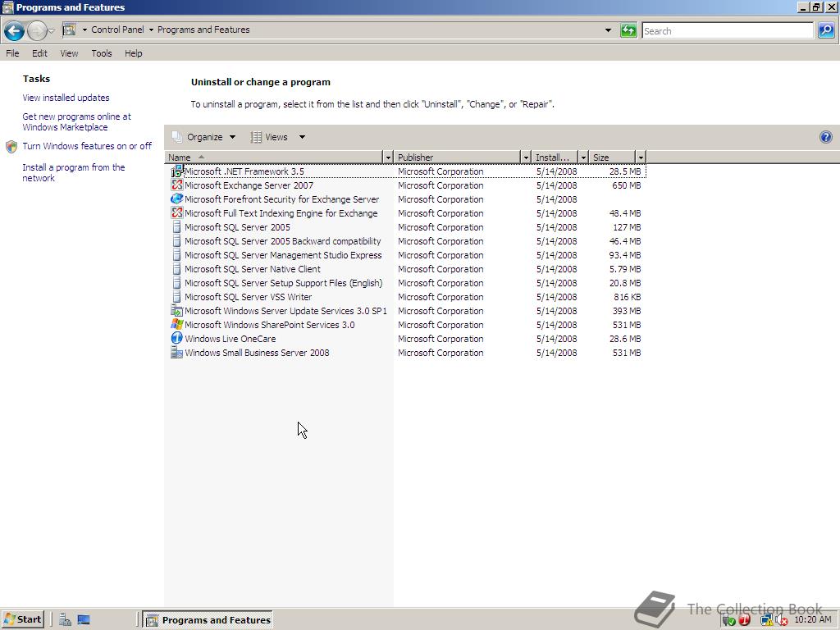Open the Installed On column filter dropdown arrow

click(x=583, y=157)
